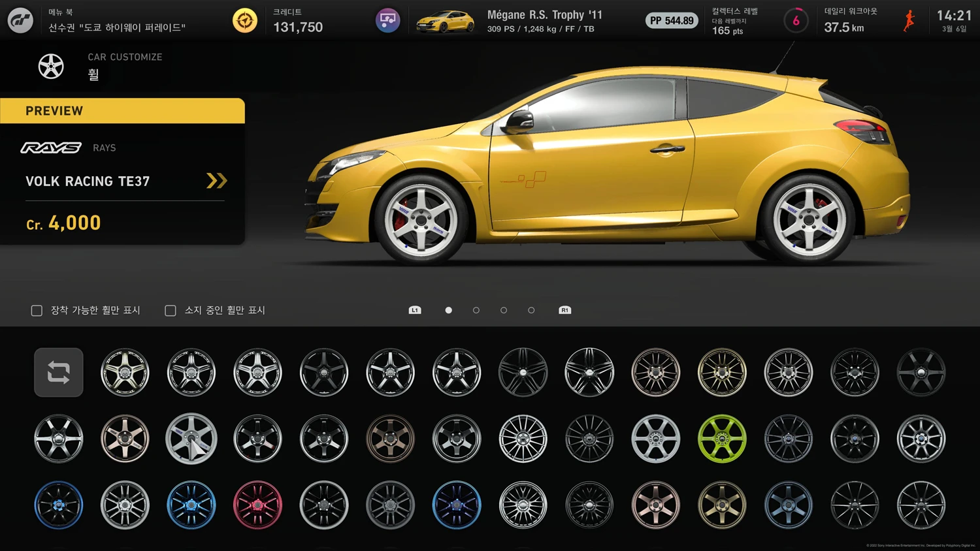This screenshot has height=551, width=980.
Task: Click the purple garage icon
Action: pyautogui.click(x=387, y=20)
